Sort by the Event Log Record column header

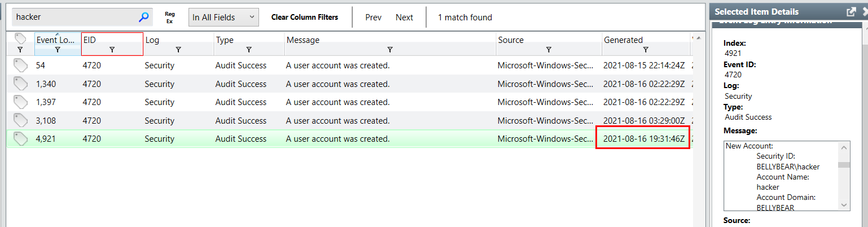pos(55,40)
